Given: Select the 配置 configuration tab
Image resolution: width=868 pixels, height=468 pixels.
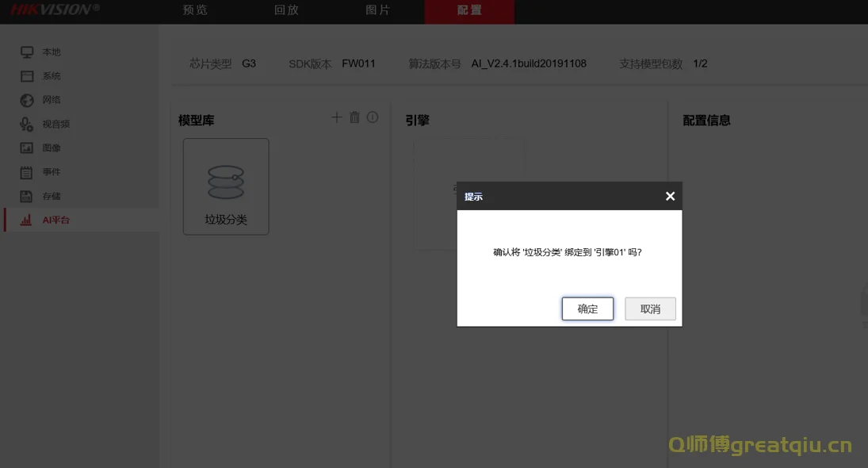Looking at the screenshot, I should tap(469, 10).
